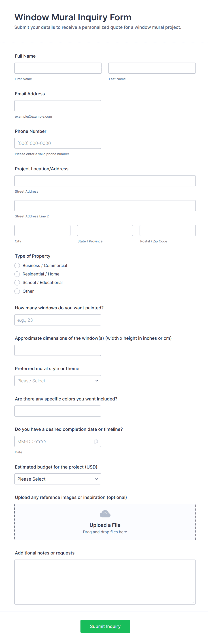Select Business / Commercial property type
The width and height of the screenshot is (208, 644).
(x=17, y=265)
